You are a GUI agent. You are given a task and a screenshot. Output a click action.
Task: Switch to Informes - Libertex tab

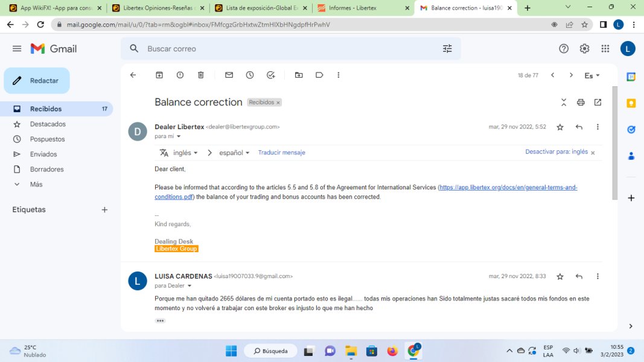(363, 8)
